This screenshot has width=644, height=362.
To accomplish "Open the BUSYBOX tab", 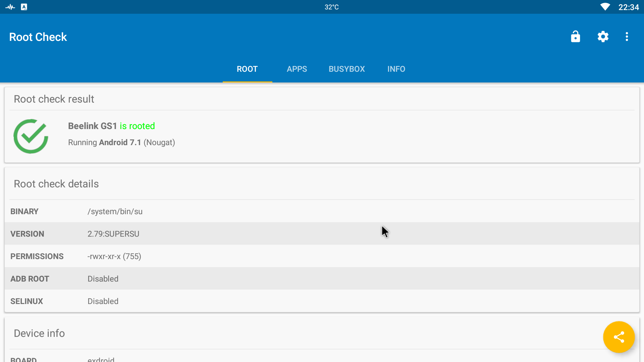I will click(x=346, y=69).
